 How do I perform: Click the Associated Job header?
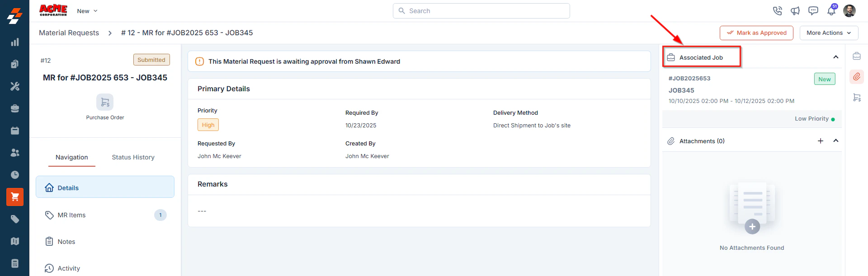point(701,57)
